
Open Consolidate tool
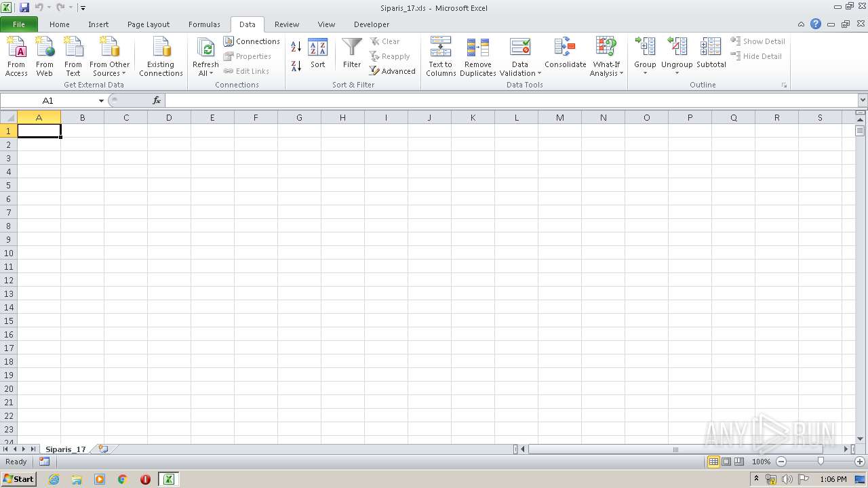click(x=565, y=54)
